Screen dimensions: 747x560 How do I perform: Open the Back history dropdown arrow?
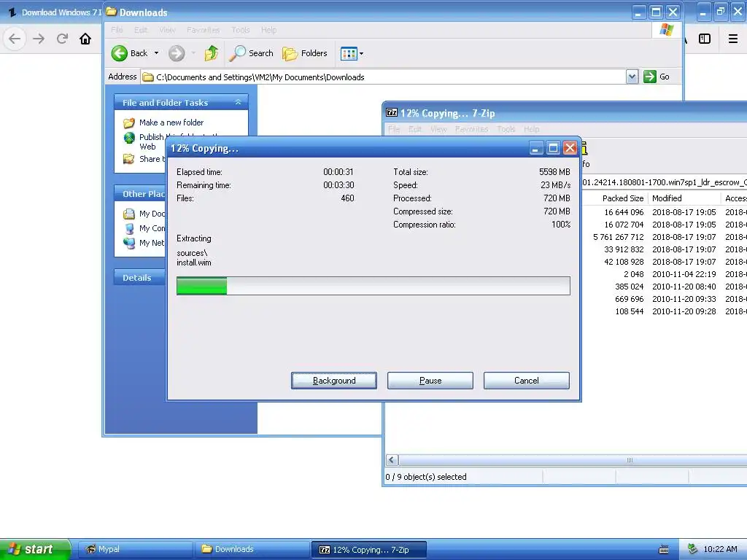click(x=156, y=53)
